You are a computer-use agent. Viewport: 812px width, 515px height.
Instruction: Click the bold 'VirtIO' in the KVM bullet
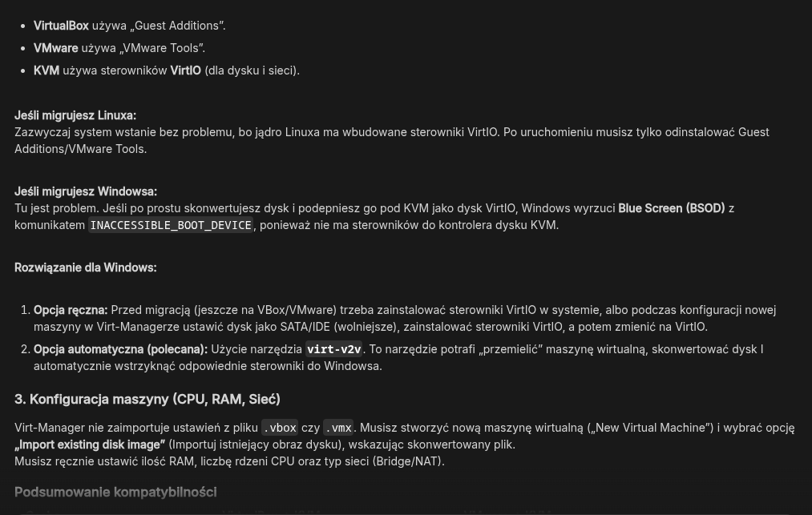(185, 70)
